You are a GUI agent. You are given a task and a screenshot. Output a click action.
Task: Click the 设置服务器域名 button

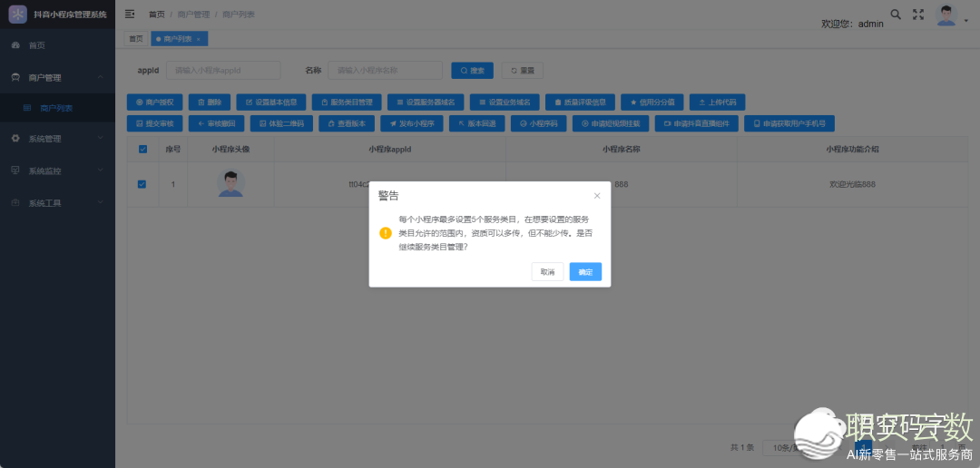(426, 102)
